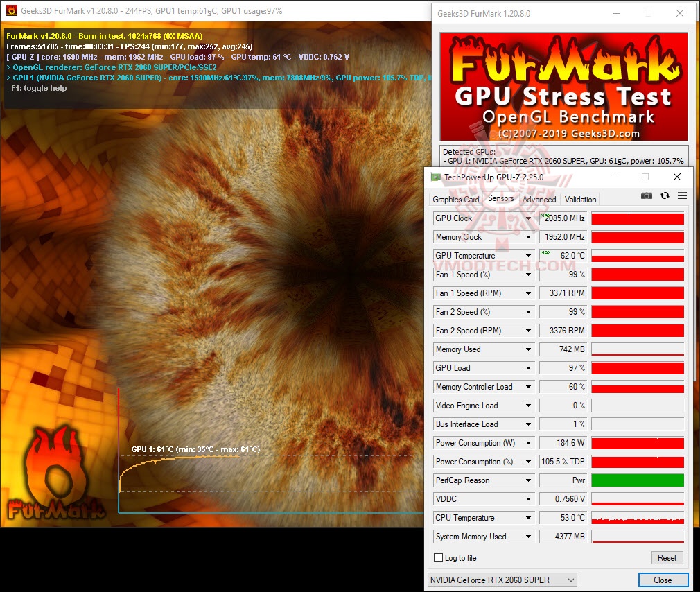Open the PerfCap Reason dropdown
Screen dimensions: 700x592
click(528, 481)
